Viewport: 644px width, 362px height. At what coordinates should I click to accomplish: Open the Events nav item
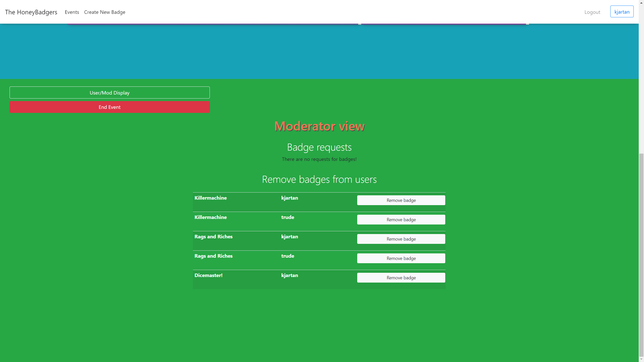click(72, 12)
